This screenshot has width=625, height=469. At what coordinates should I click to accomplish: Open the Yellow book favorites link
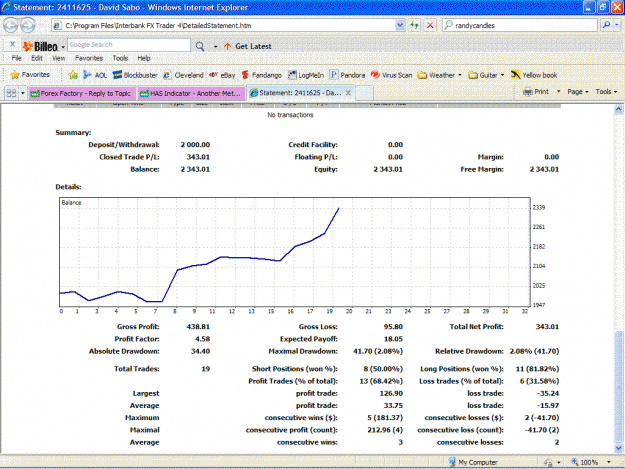coord(534,75)
